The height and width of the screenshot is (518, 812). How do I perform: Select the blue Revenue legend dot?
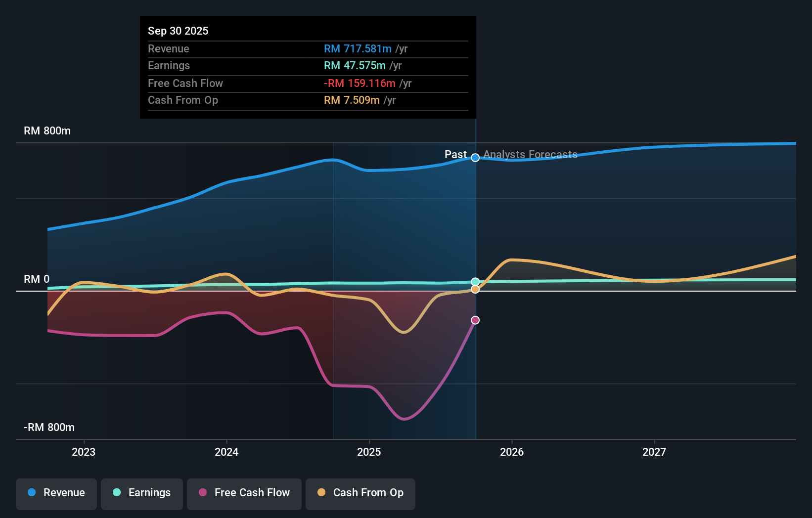coord(31,493)
